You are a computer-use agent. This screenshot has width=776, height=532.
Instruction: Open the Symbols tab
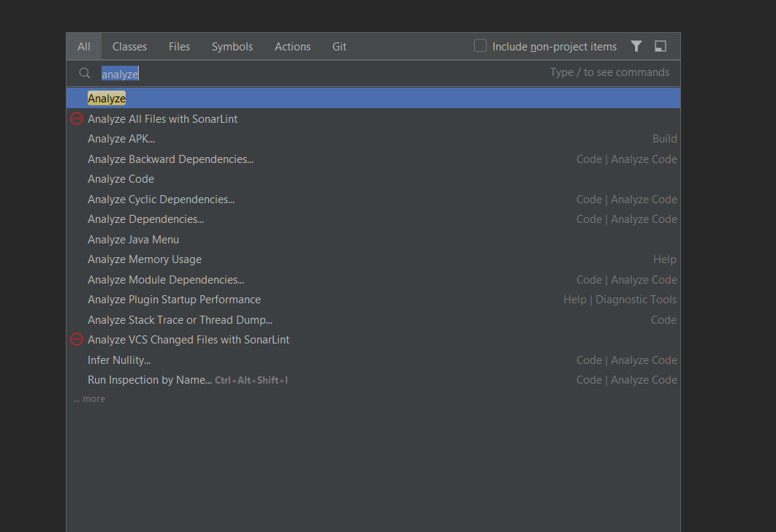[x=232, y=45]
